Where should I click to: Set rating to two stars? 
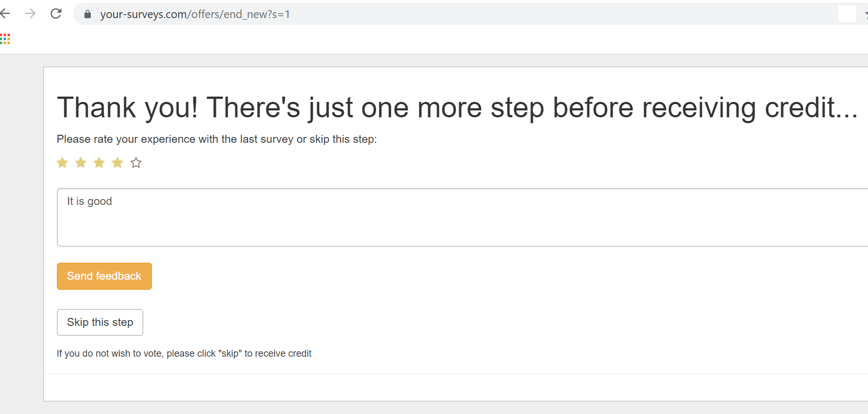pos(81,163)
